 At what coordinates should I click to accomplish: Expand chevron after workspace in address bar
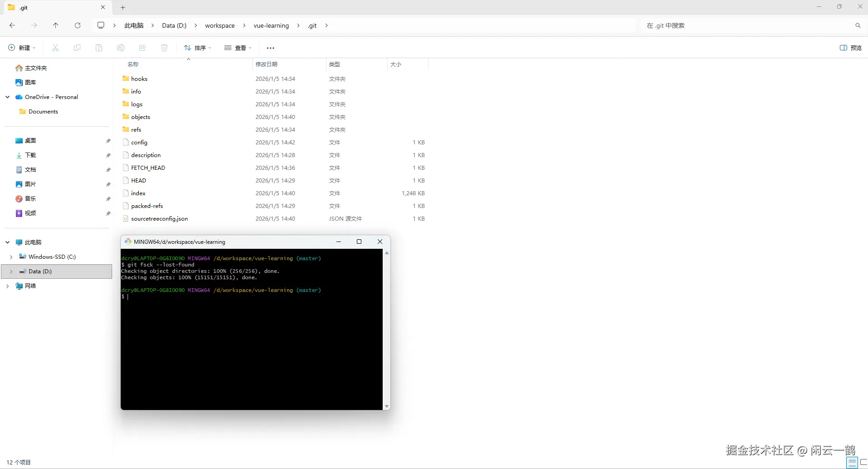[244, 25]
